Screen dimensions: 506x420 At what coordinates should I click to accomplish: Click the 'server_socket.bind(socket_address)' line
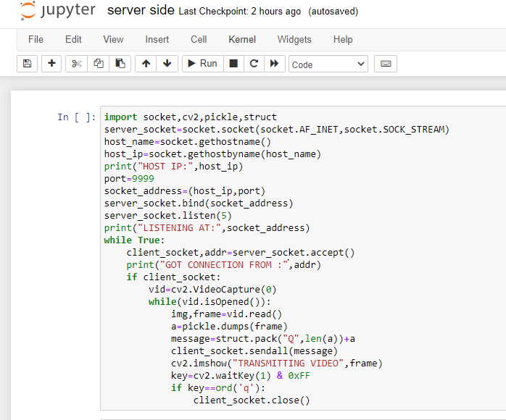point(199,203)
